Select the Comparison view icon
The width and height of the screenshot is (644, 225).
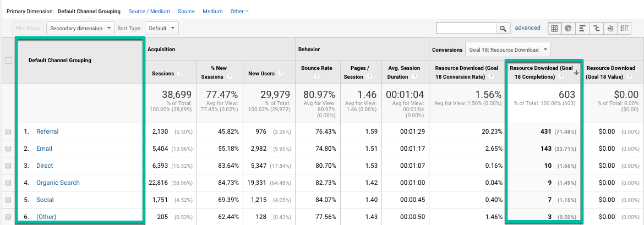[x=596, y=28]
